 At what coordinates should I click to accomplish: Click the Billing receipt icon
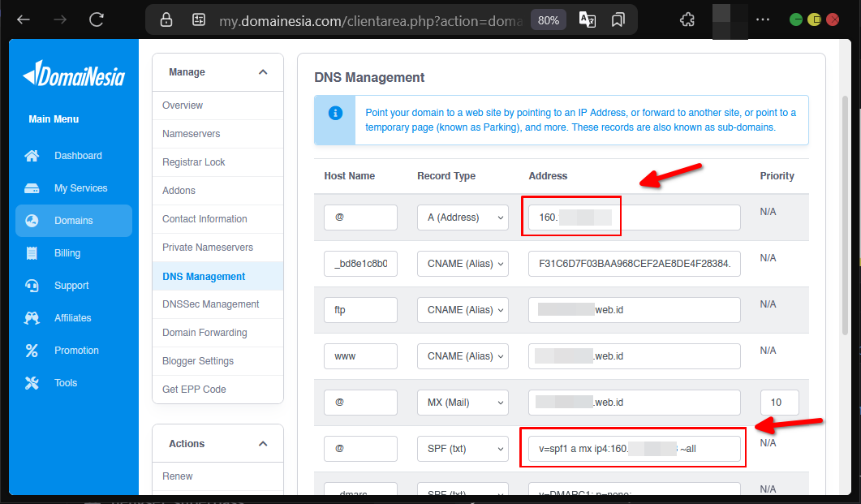point(32,253)
